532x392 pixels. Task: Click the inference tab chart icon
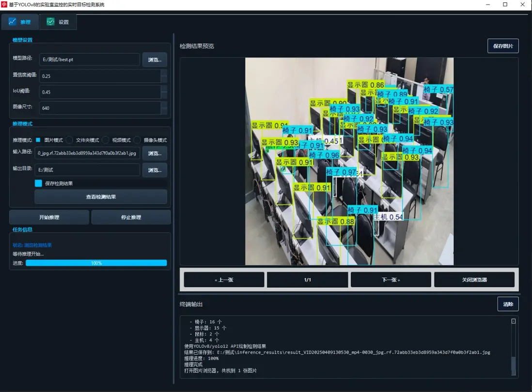point(12,22)
